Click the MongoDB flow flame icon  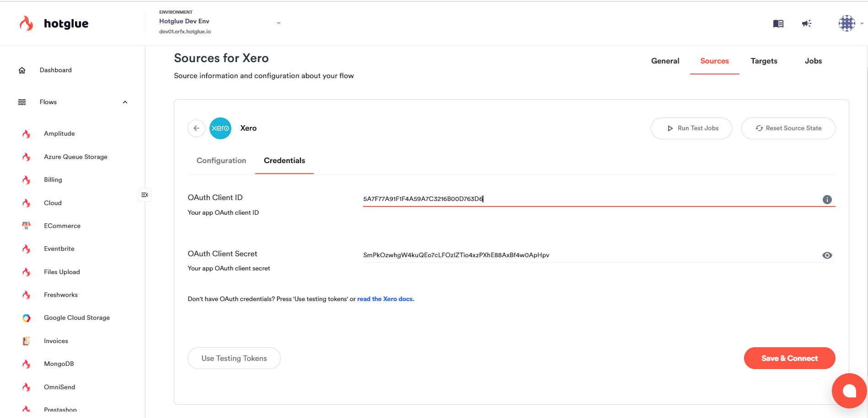point(27,364)
